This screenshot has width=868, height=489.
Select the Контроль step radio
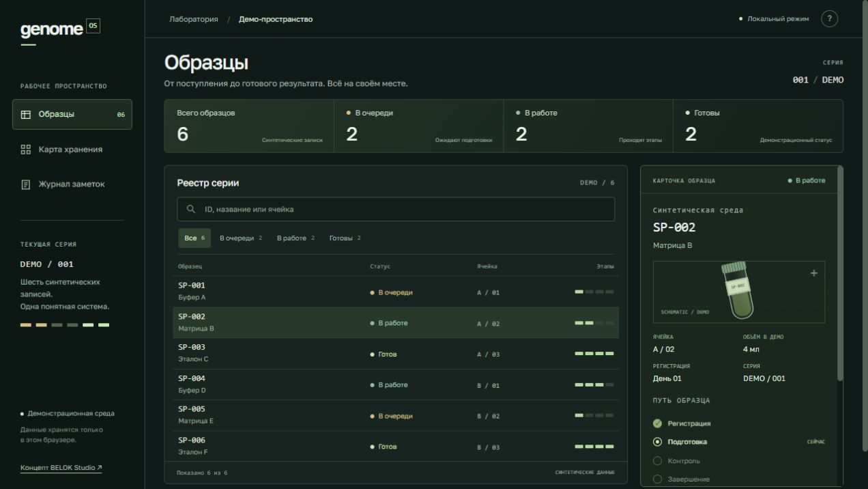click(658, 461)
